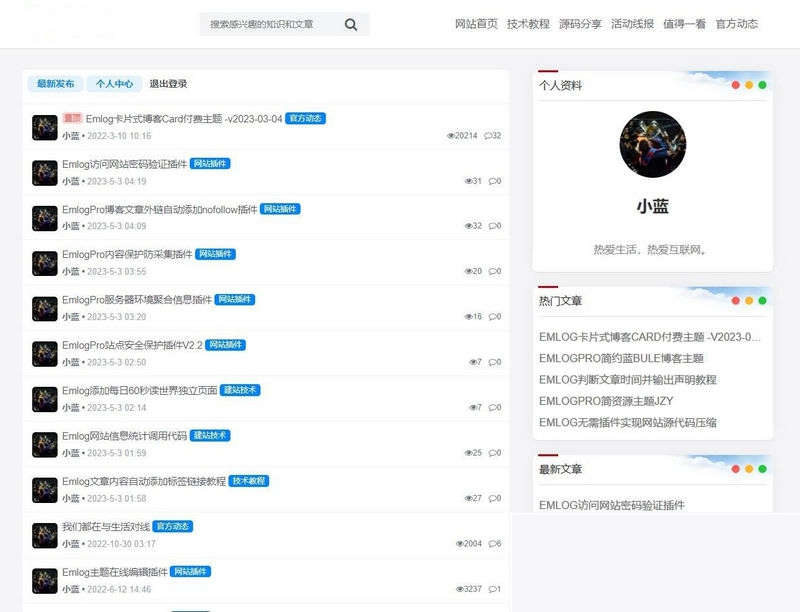Click the search magnifier icon
The width and height of the screenshot is (800, 612).
[x=350, y=24]
